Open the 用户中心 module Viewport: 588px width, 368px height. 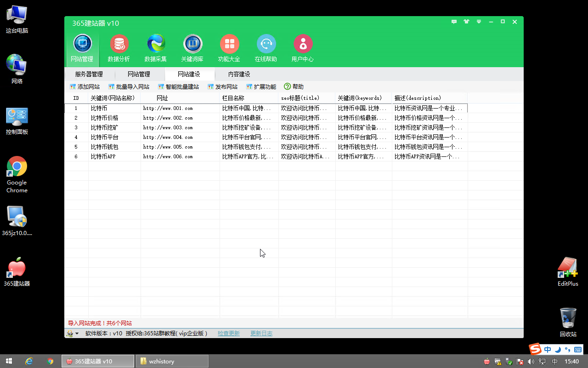point(303,48)
